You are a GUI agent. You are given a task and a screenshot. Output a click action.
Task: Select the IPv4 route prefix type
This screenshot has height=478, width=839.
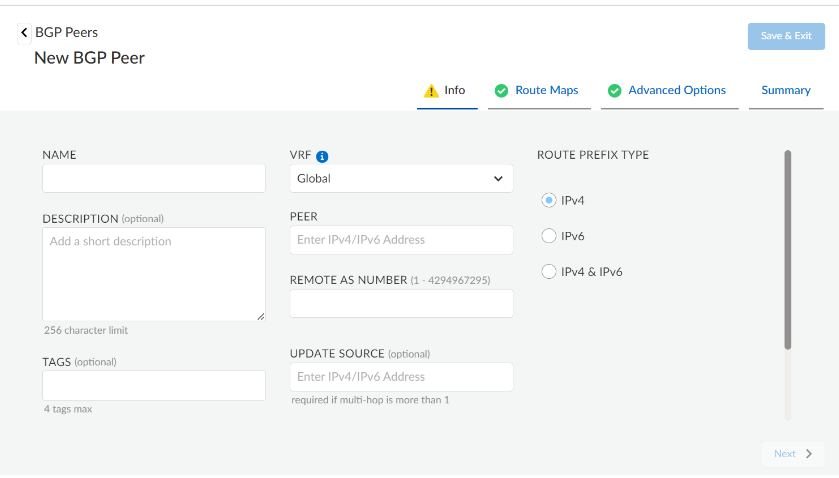(548, 200)
